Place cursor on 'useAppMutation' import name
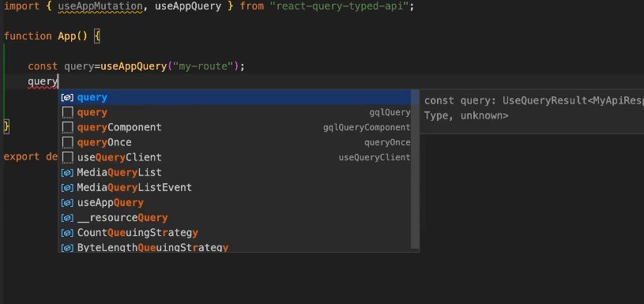Image resolution: width=644 pixels, height=304 pixels. 100,6
